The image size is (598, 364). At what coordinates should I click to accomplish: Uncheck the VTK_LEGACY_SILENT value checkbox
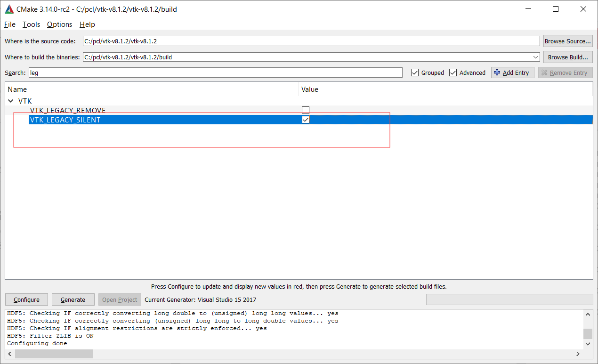click(306, 120)
